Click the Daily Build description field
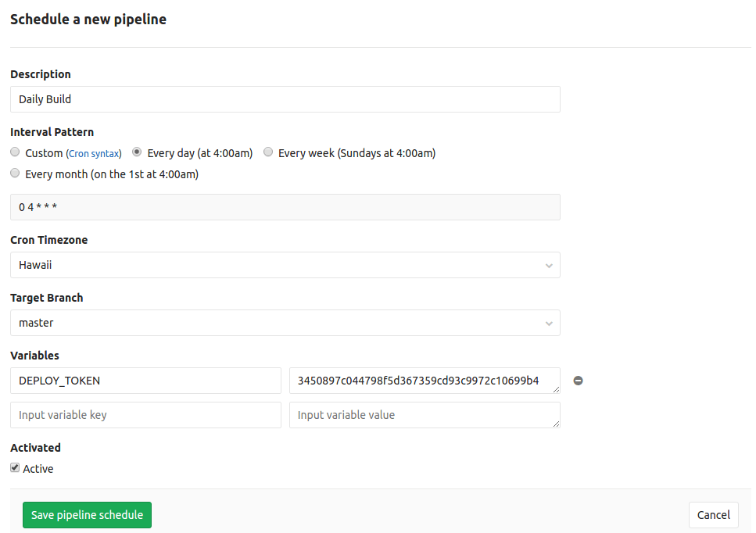This screenshot has width=756, height=533. (285, 99)
